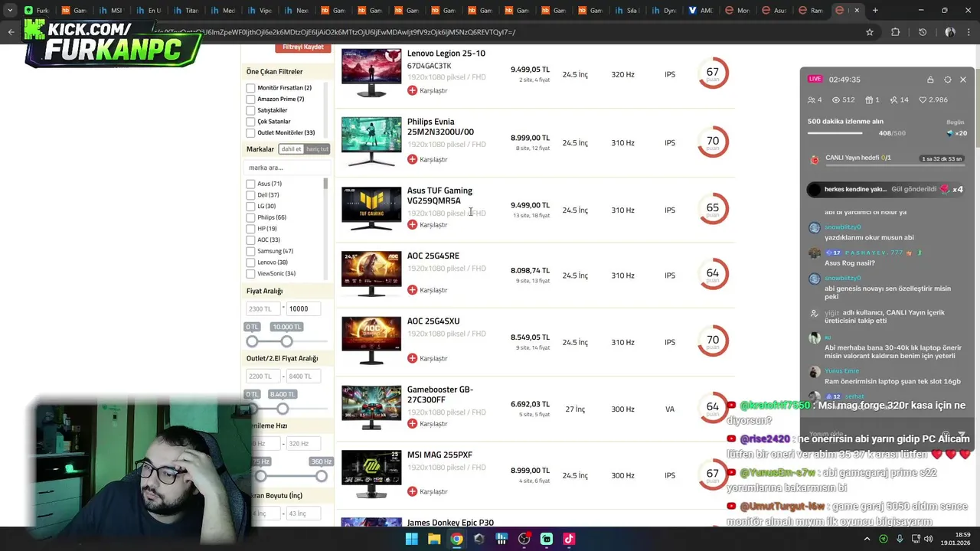Open Lenovo Legion 25-10 product link
The height and width of the screenshot is (551, 980).
[x=446, y=54]
